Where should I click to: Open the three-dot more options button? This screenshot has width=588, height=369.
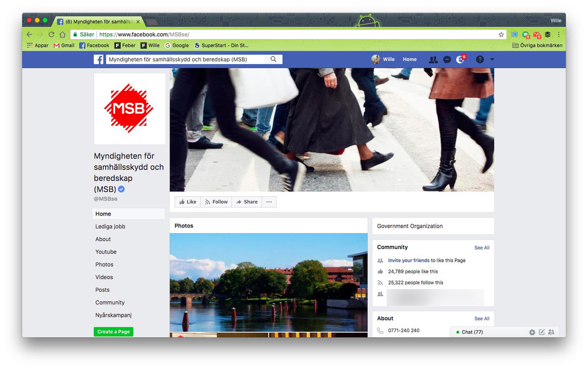click(269, 202)
